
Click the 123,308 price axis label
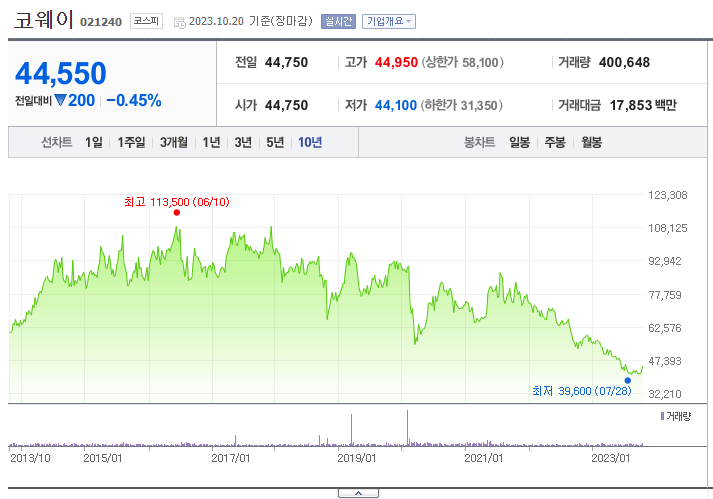[668, 195]
